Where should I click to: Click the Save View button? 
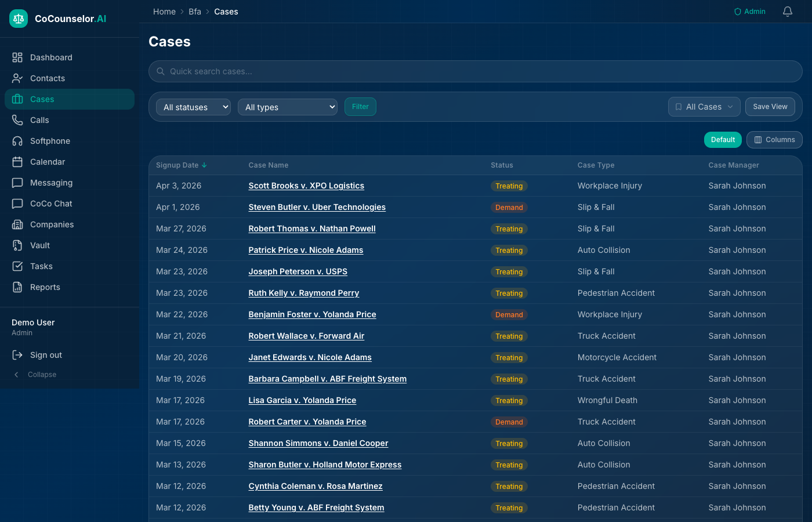(x=770, y=107)
